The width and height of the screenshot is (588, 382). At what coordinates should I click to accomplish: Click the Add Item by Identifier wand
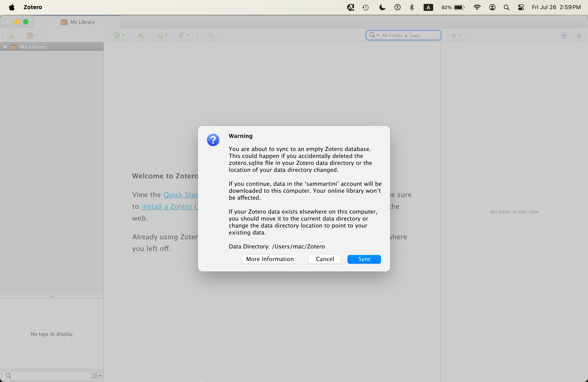coord(140,36)
